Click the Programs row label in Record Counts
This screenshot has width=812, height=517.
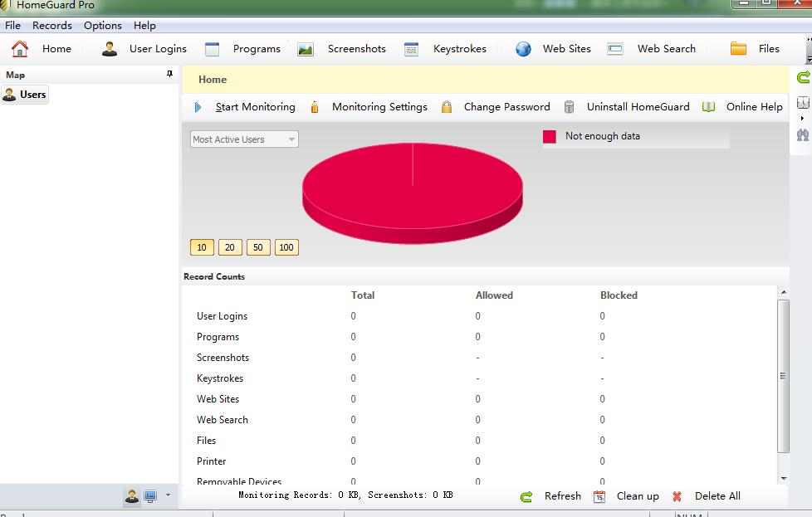(218, 337)
